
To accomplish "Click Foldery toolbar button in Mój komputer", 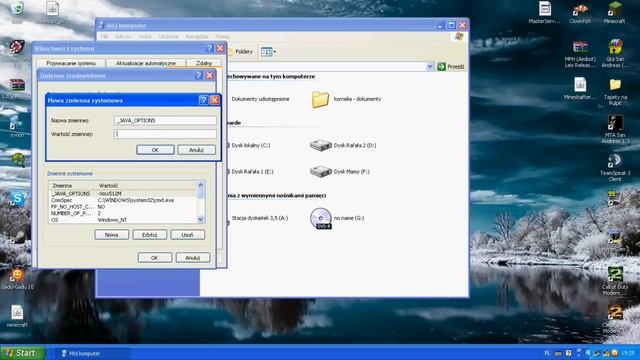I will 241,52.
